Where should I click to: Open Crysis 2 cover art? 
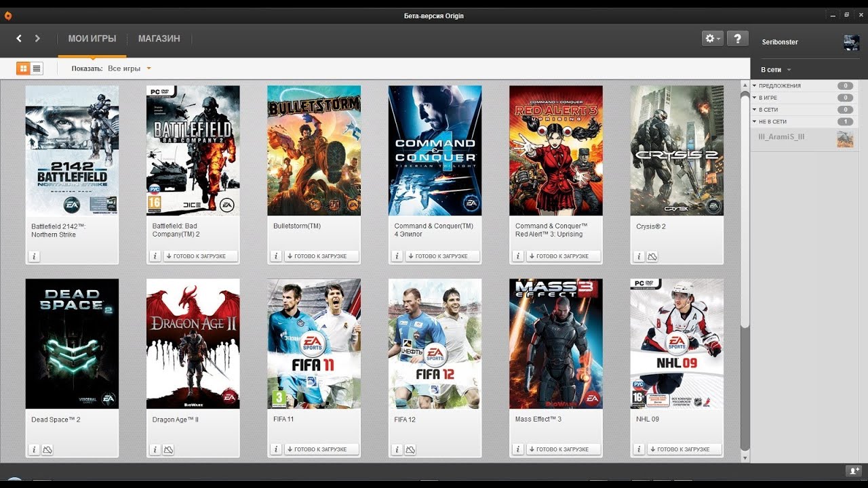coord(677,150)
